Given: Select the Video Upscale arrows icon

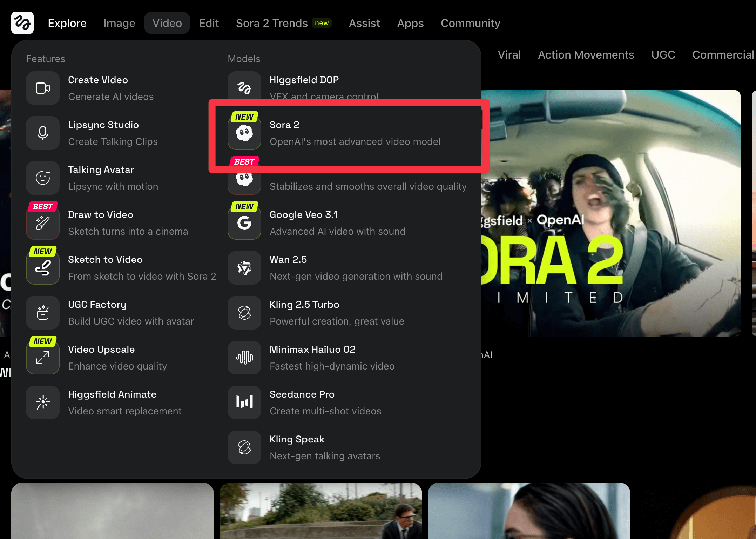Looking at the screenshot, I should point(43,358).
